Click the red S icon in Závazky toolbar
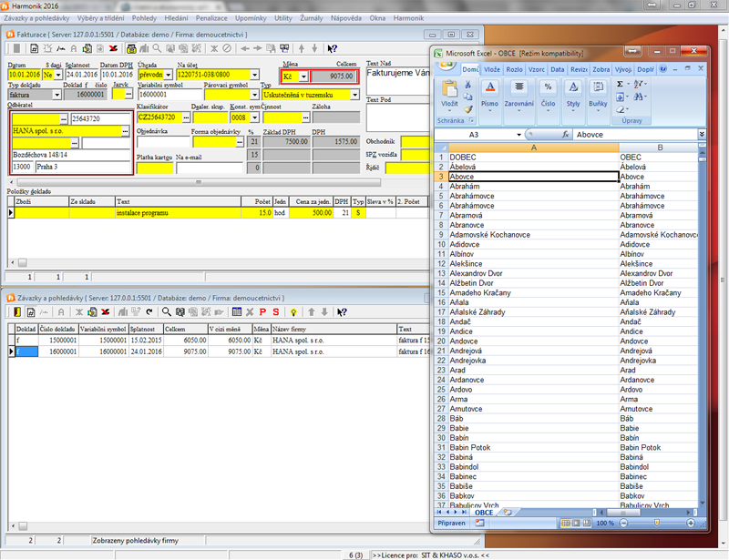This screenshot has height=560, width=729. [x=276, y=311]
